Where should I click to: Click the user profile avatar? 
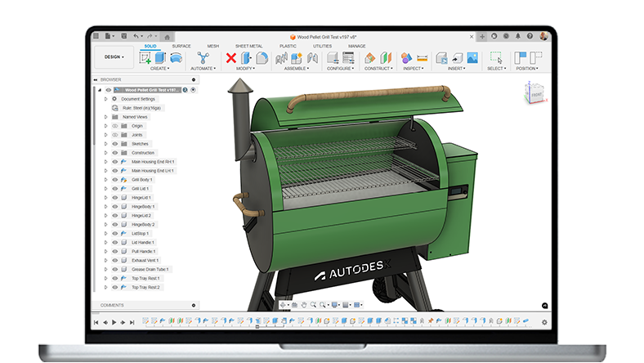[543, 36]
